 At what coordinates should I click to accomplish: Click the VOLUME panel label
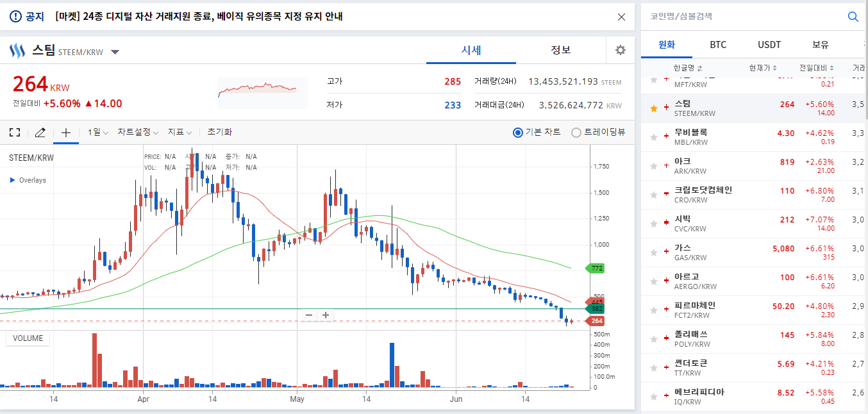point(28,338)
